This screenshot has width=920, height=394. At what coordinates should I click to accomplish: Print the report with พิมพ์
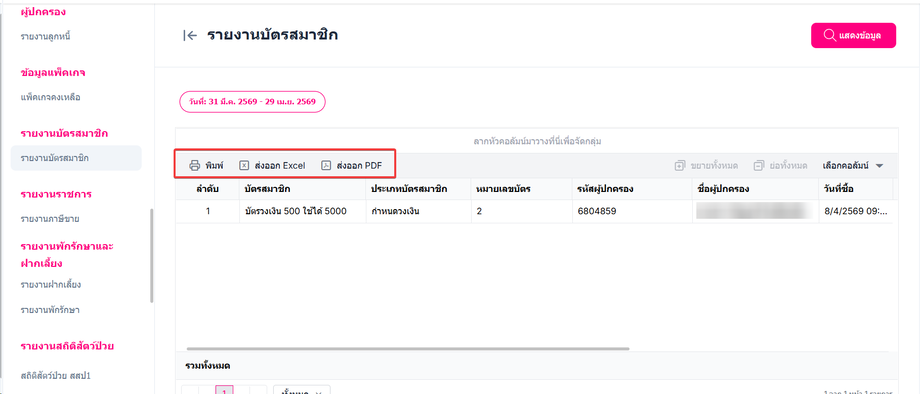tap(206, 165)
